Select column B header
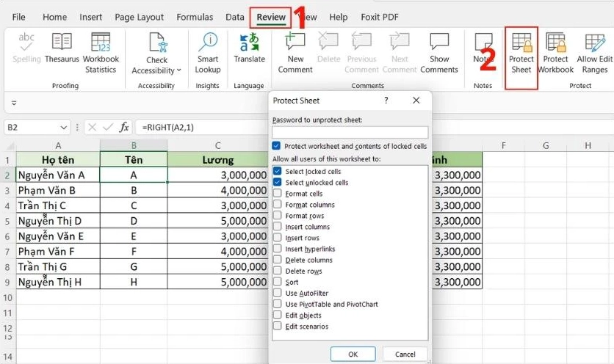The width and height of the screenshot is (614, 364). tap(134, 145)
